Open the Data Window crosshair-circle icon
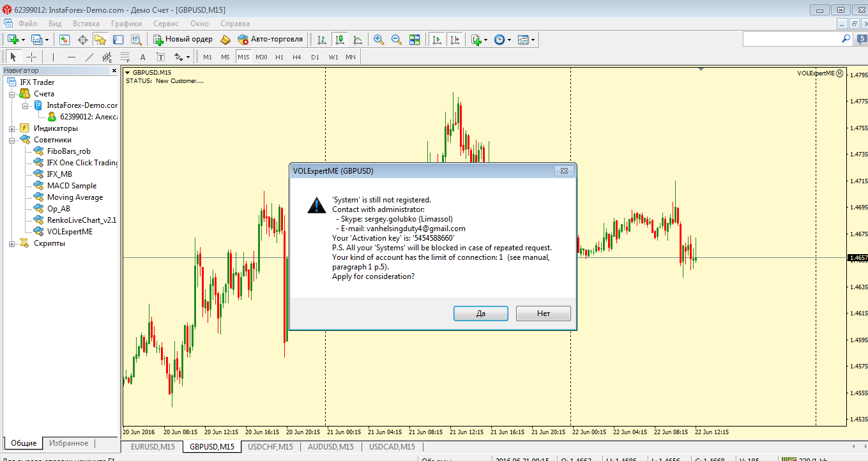Viewport: 868px width, 461px height. [82, 40]
